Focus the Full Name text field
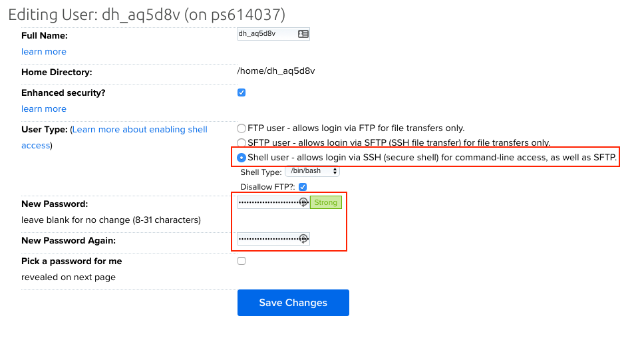The image size is (644, 346). (x=267, y=34)
